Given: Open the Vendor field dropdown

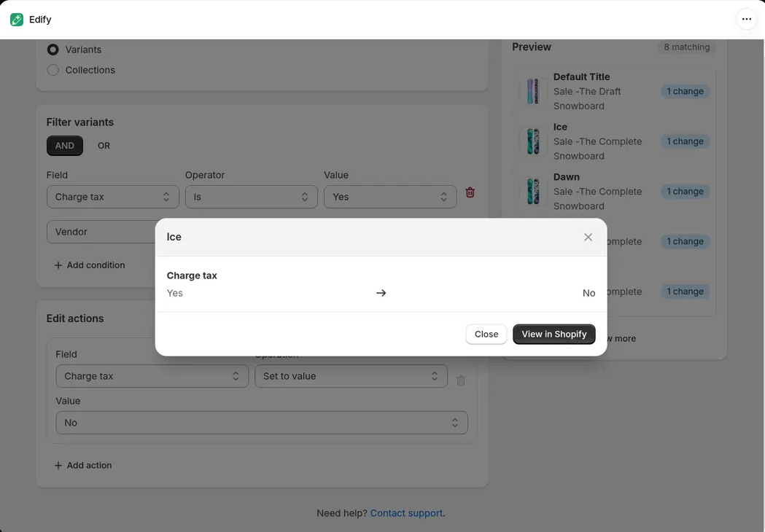Looking at the screenshot, I should 101,232.
